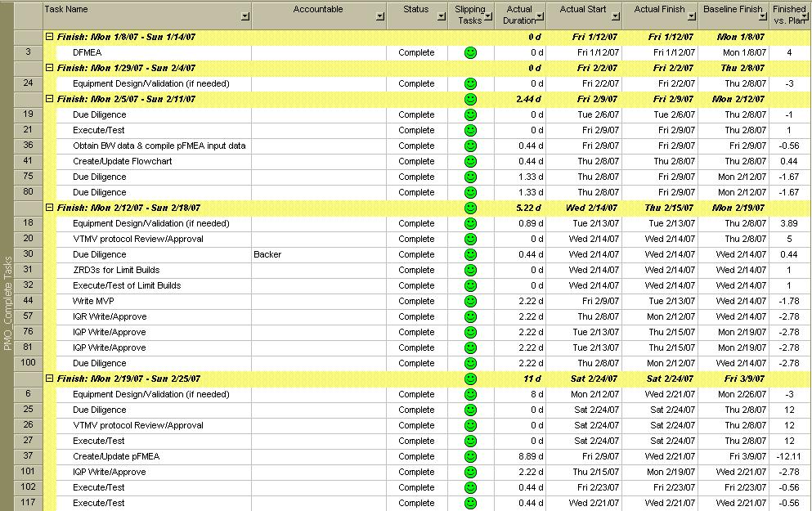Click green smiley for Create/Update Flowchart row
The image size is (812, 511).
coord(470,161)
